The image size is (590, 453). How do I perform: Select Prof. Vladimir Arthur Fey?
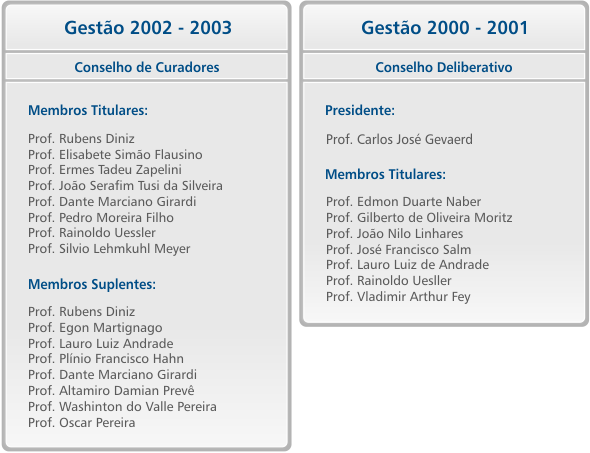(398, 297)
